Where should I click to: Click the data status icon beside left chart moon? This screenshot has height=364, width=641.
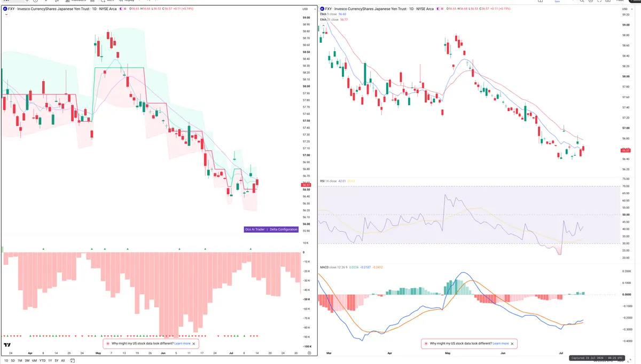125,9
